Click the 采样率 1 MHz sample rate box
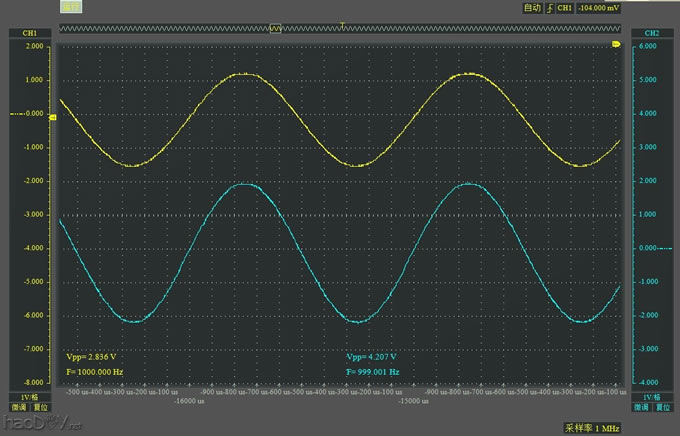680x436 pixels. [x=592, y=427]
